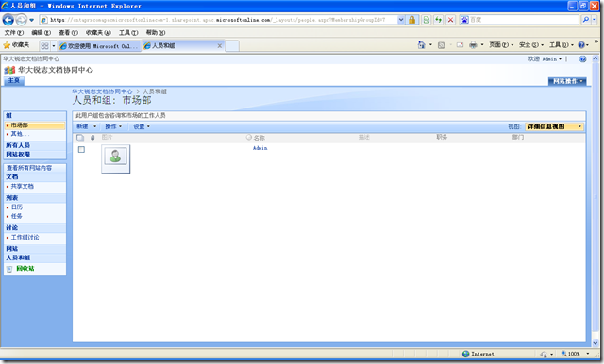
Task: Click the 华大锐志文档协同中心 breadcrumb link
Action: (102, 91)
